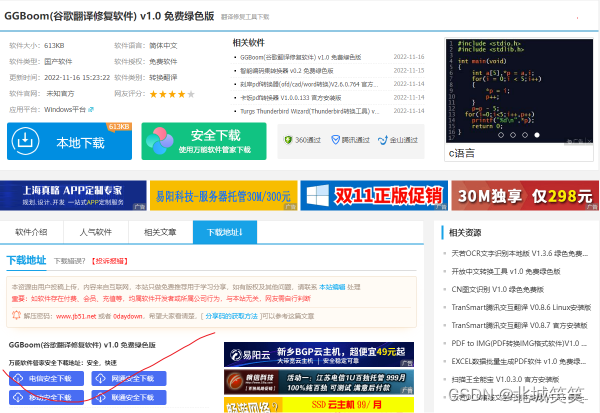This screenshot has height=413, width=600.
Task: Click the 相关资源 sidebar heading
Action: point(465,233)
